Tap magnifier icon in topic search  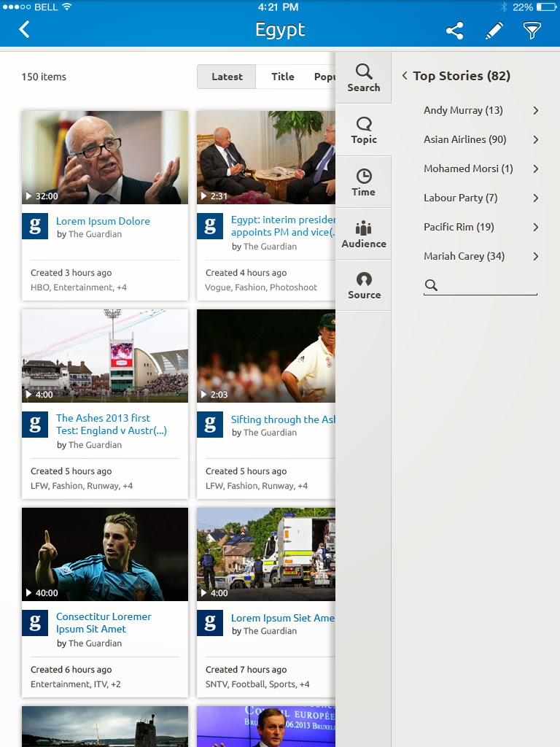431,285
